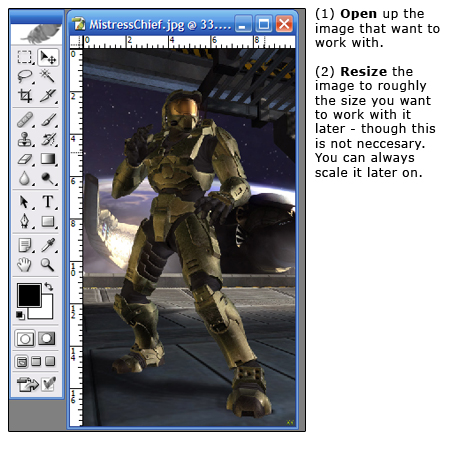Select the Hand tool
Viewport: 450px width, 450px height.
point(25,265)
